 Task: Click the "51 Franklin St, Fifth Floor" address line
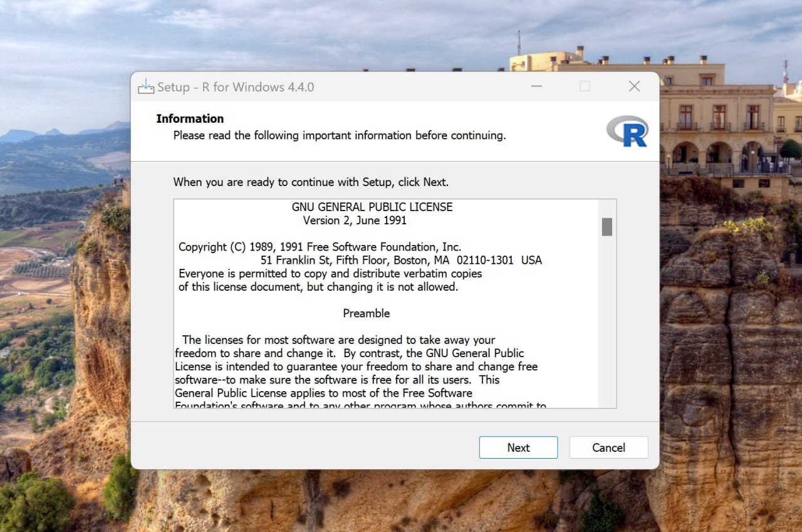click(401, 260)
